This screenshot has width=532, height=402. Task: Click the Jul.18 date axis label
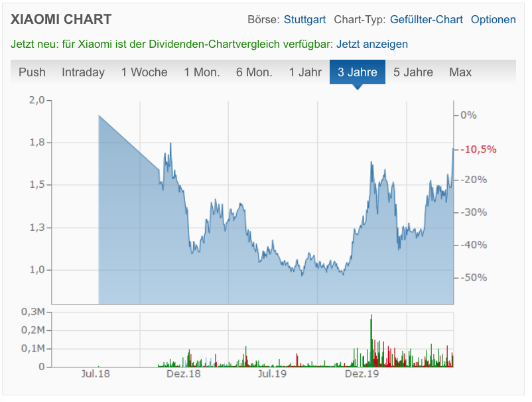coord(96,374)
